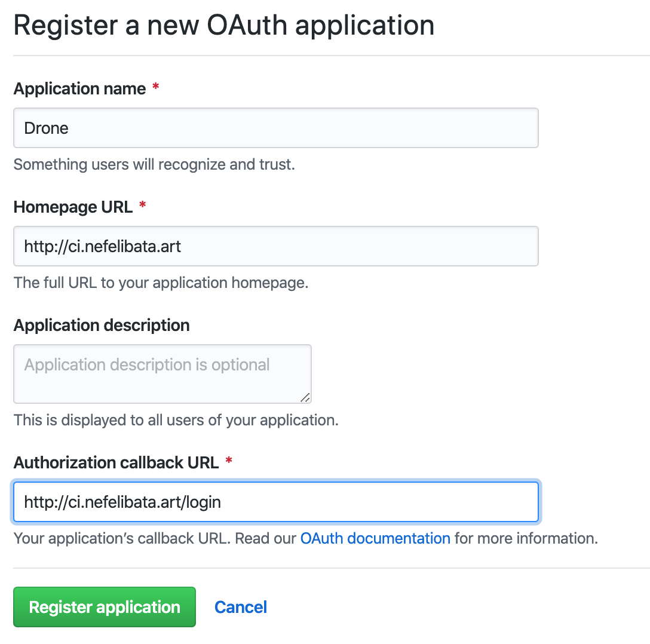
Task: Click inside the Application description textarea
Action: click(162, 373)
